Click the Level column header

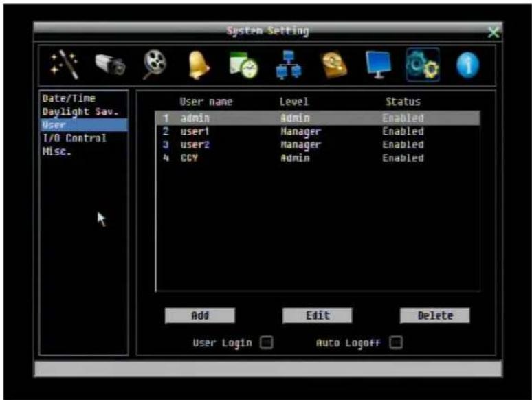293,102
